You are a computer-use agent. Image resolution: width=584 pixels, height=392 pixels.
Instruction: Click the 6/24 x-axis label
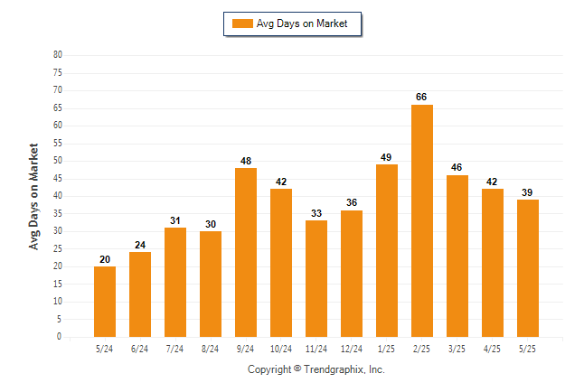[x=139, y=349]
